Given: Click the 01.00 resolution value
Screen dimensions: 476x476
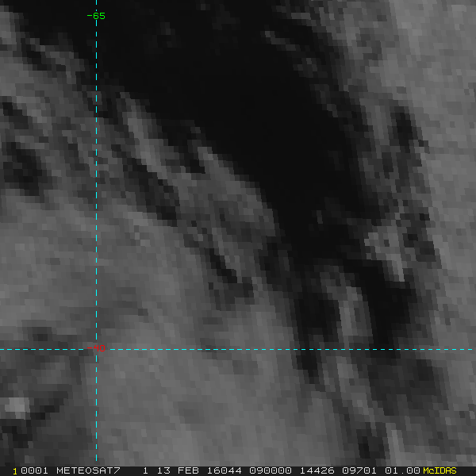Looking at the screenshot, I should pyautogui.click(x=402, y=470).
